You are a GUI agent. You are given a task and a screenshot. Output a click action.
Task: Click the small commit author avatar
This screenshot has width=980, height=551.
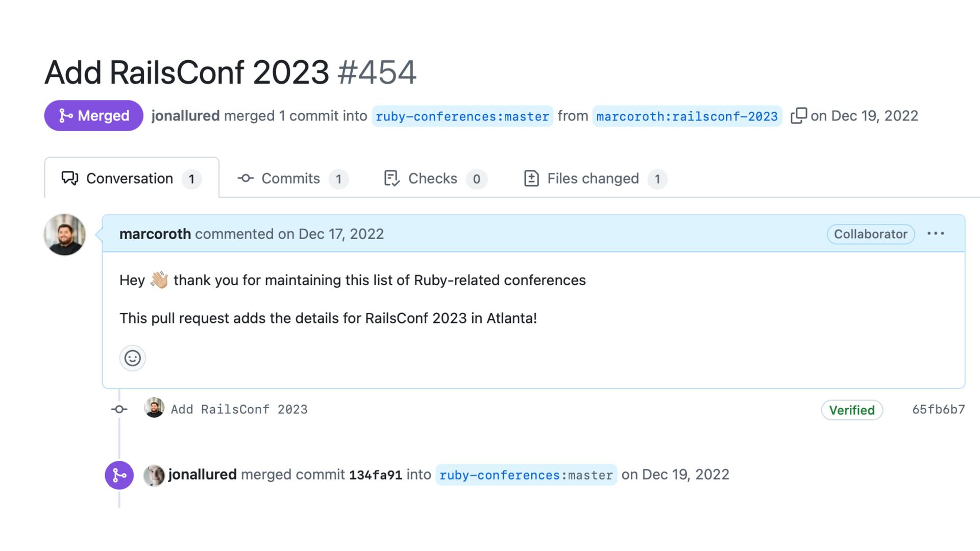pos(154,408)
